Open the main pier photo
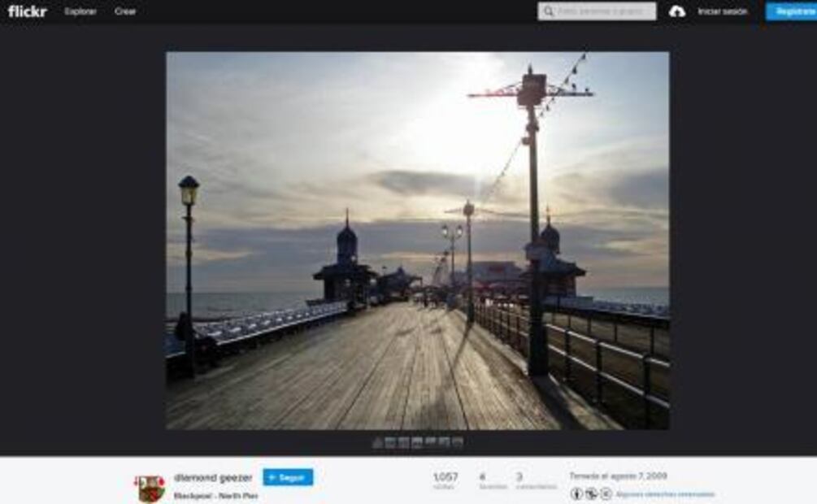This screenshot has height=504, width=817. (417, 240)
